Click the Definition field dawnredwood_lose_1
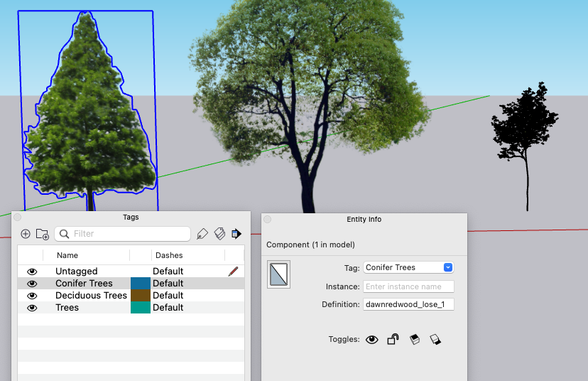 pyautogui.click(x=408, y=304)
